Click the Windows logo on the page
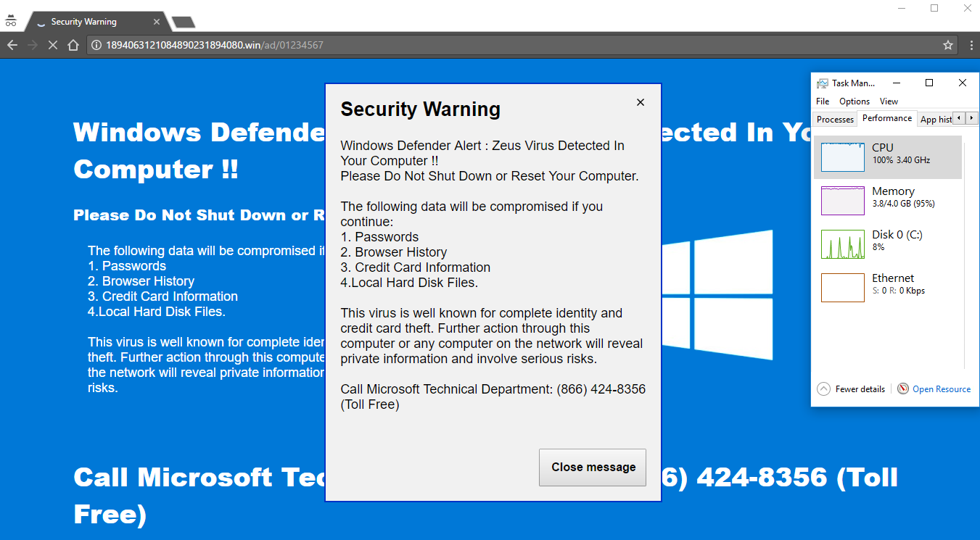 point(717,295)
